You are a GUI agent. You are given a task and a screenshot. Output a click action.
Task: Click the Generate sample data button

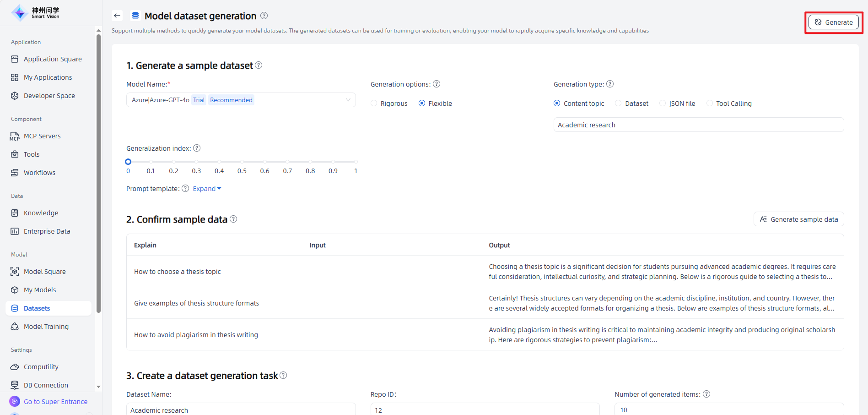pos(798,219)
